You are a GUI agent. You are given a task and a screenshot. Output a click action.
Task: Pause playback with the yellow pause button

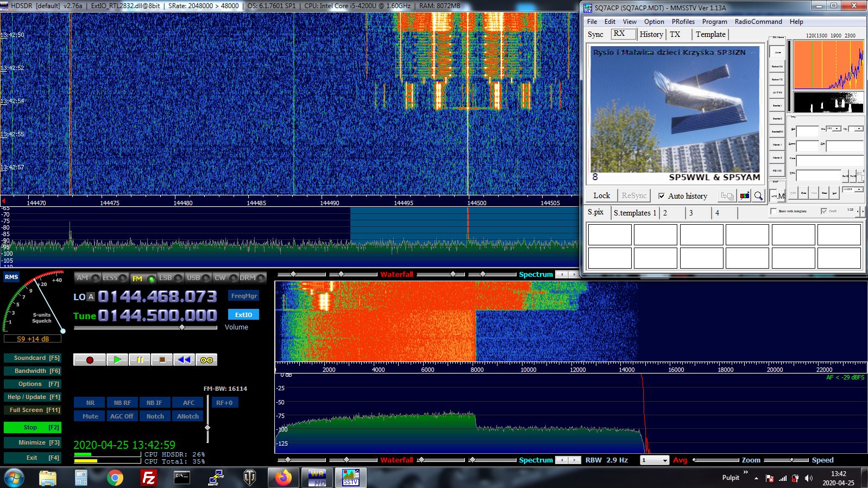pos(140,360)
